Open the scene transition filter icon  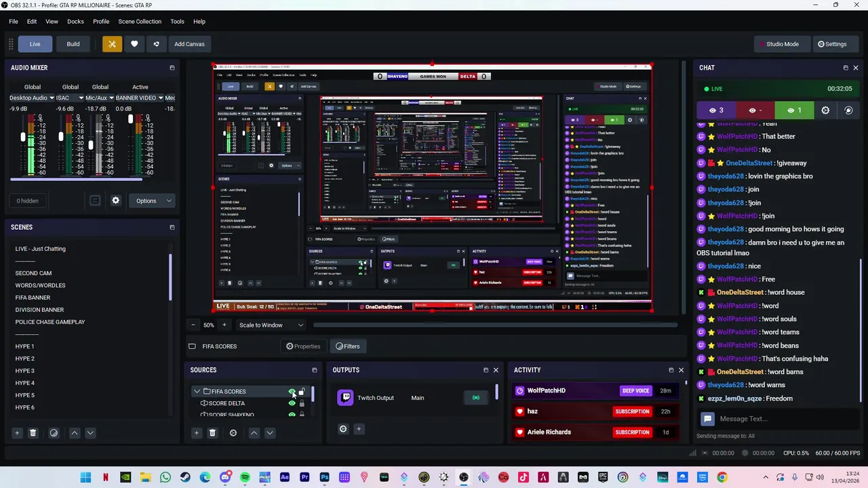point(54,432)
